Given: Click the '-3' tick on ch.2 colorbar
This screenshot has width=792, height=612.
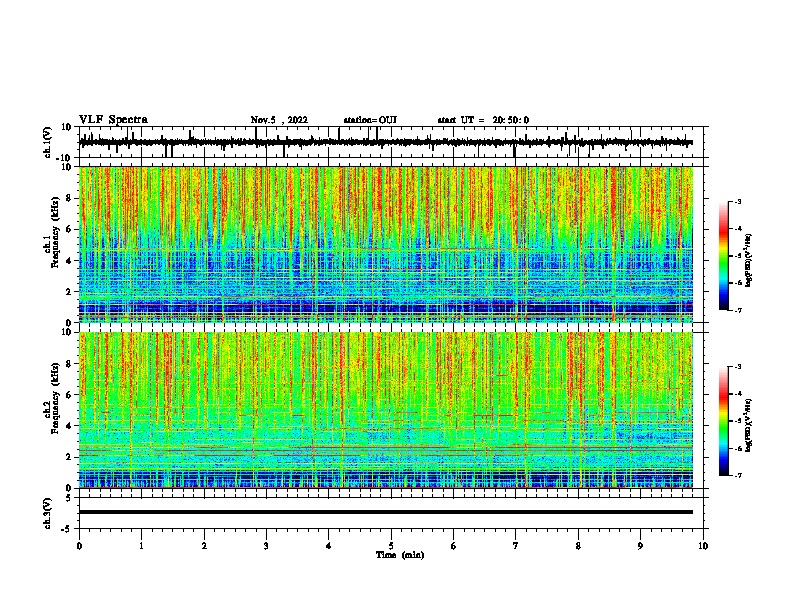Looking at the screenshot, I should point(738,367).
